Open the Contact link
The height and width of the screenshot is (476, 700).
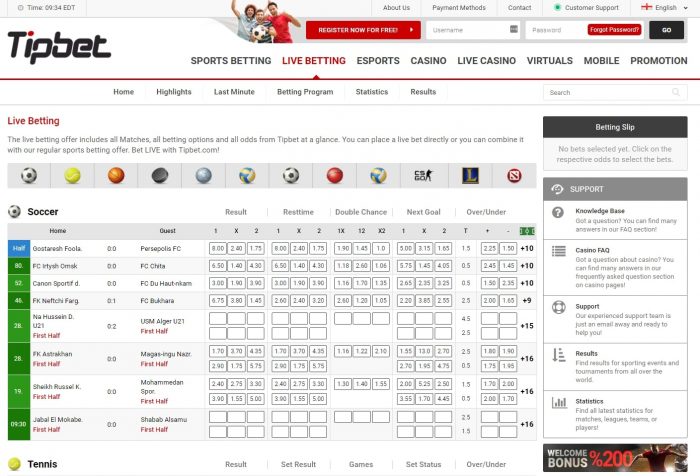[x=520, y=8]
